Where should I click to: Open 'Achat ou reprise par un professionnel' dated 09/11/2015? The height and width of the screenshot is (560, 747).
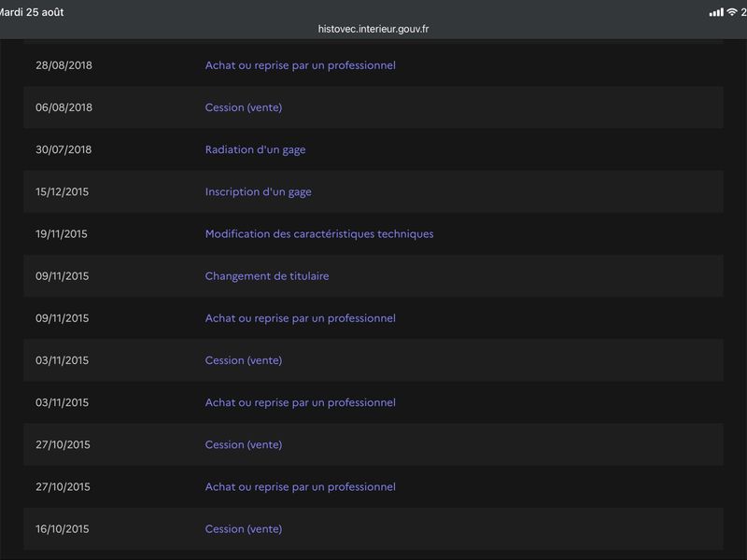(x=300, y=318)
